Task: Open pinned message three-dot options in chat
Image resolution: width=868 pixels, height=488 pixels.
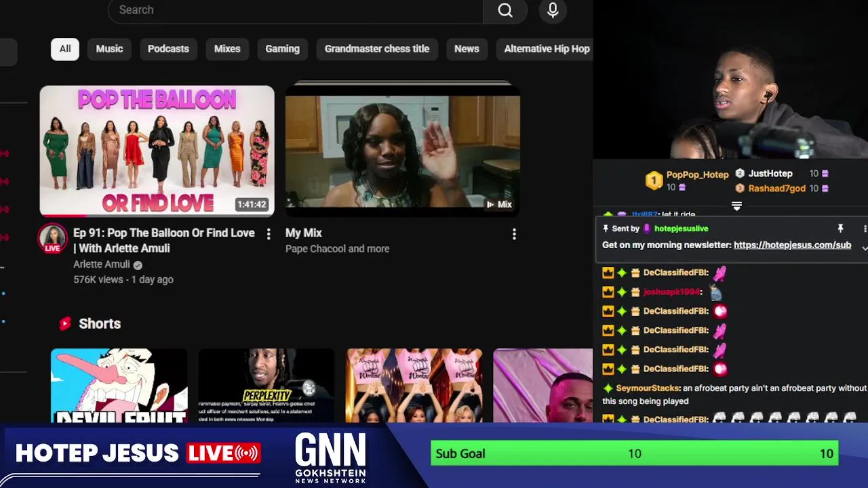Action: (865, 228)
